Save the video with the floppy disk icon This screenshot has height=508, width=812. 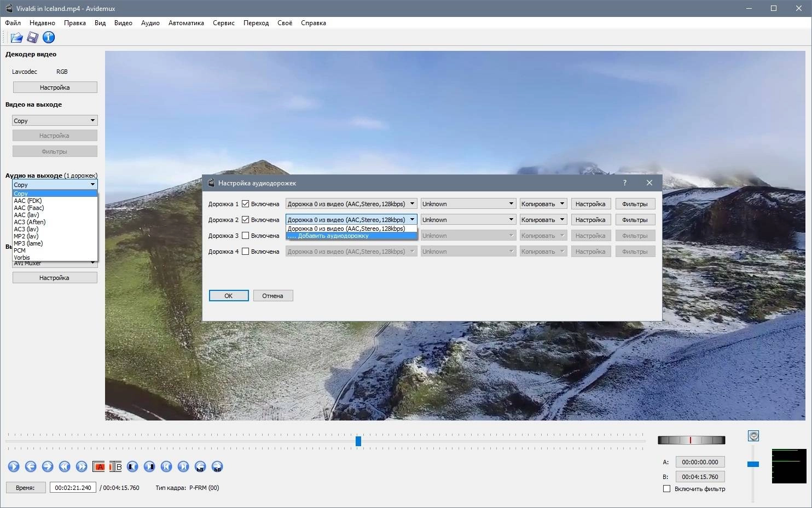point(33,37)
